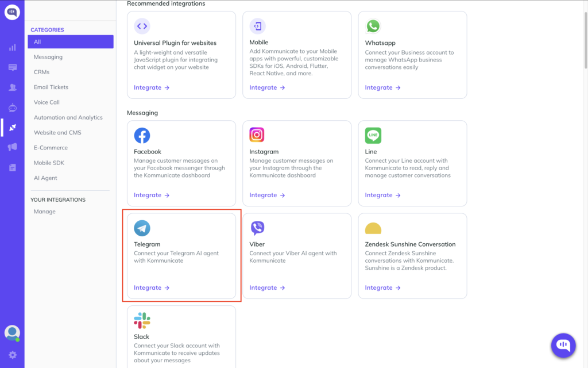Select the Messaging category
Viewport: 588px width, 368px height.
click(48, 57)
